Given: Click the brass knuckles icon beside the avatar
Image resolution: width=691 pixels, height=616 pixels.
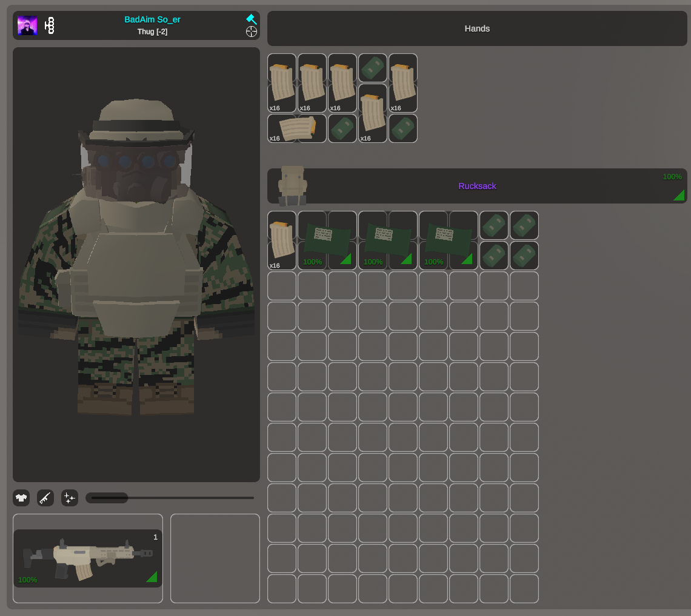Looking at the screenshot, I should click(x=50, y=25).
